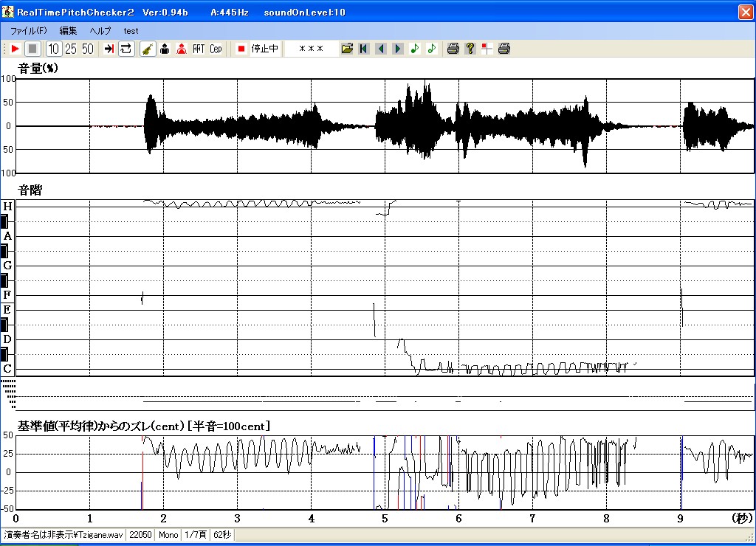756x546 pixels.
Task: Click the second green music note icon
Action: click(x=431, y=49)
